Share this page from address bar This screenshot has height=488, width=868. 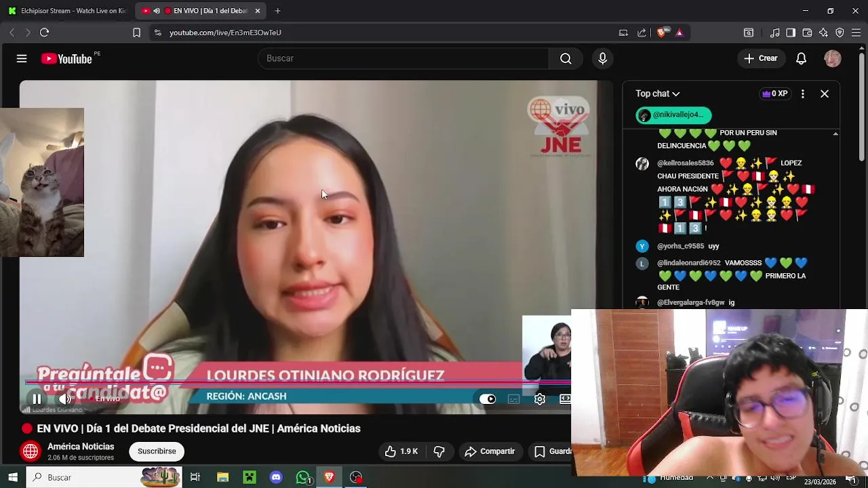(x=642, y=33)
